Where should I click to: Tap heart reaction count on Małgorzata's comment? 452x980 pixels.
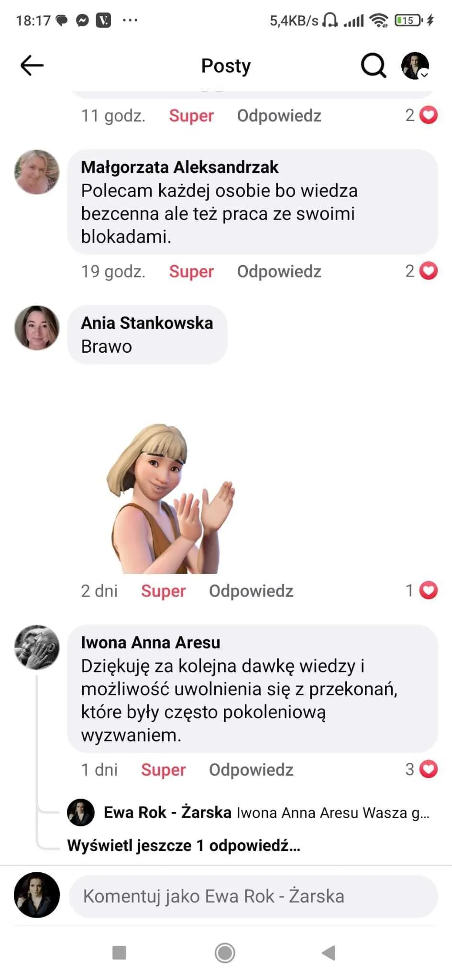pos(421,271)
